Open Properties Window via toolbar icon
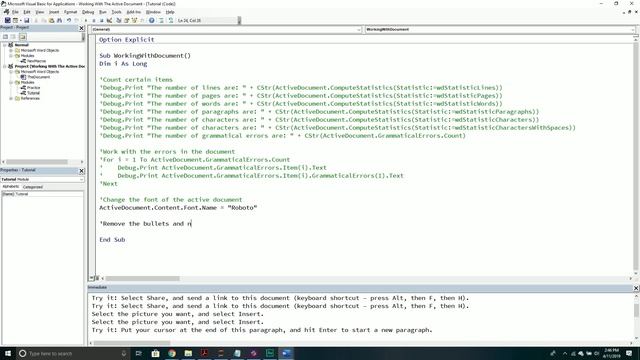 pos(127,20)
